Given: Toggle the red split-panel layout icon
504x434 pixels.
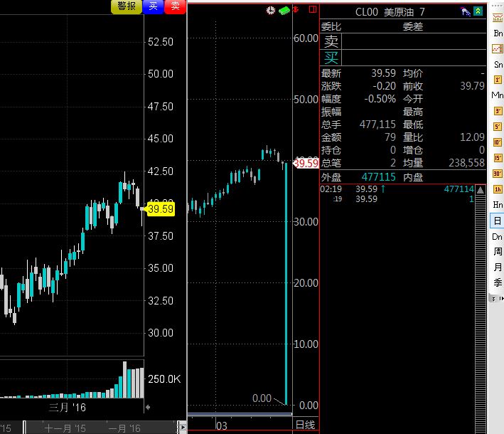Looking at the screenshot, I should [313, 9].
